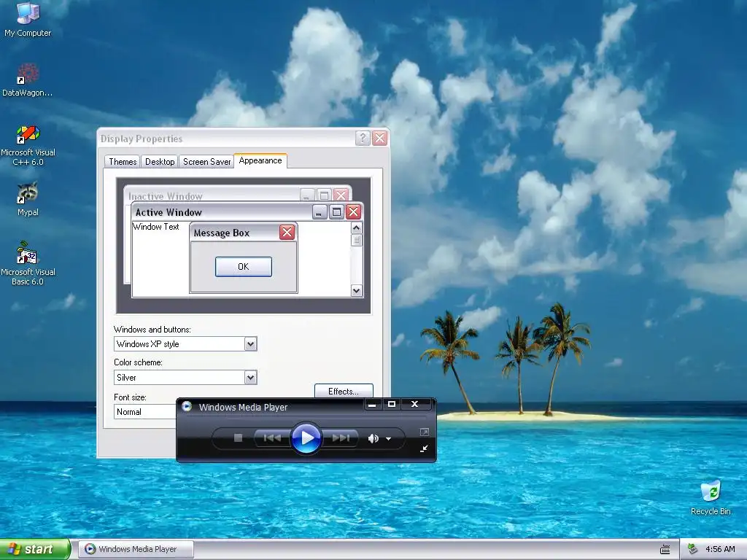Maximize the Windows Media Player window
The width and height of the screenshot is (747, 560).
point(392,404)
